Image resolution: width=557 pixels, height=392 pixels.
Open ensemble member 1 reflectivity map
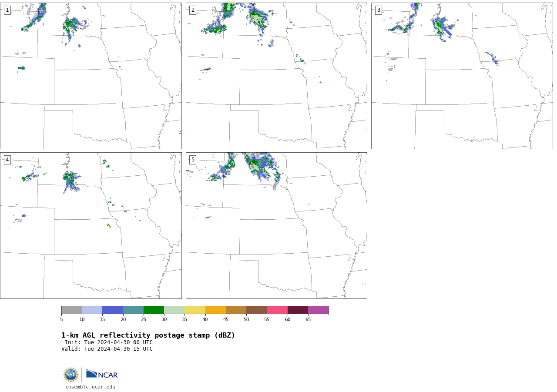coord(91,76)
